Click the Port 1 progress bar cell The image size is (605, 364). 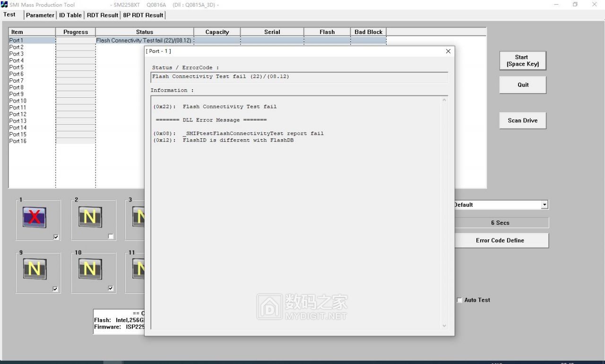76,41
